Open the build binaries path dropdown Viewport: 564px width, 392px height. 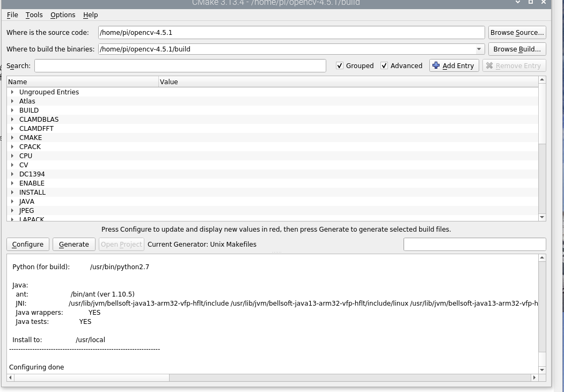[479, 49]
